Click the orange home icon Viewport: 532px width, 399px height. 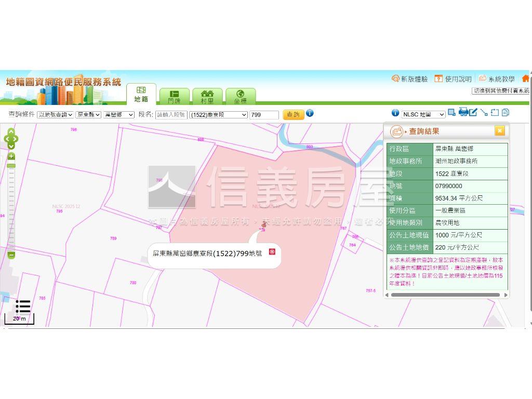[526, 79]
